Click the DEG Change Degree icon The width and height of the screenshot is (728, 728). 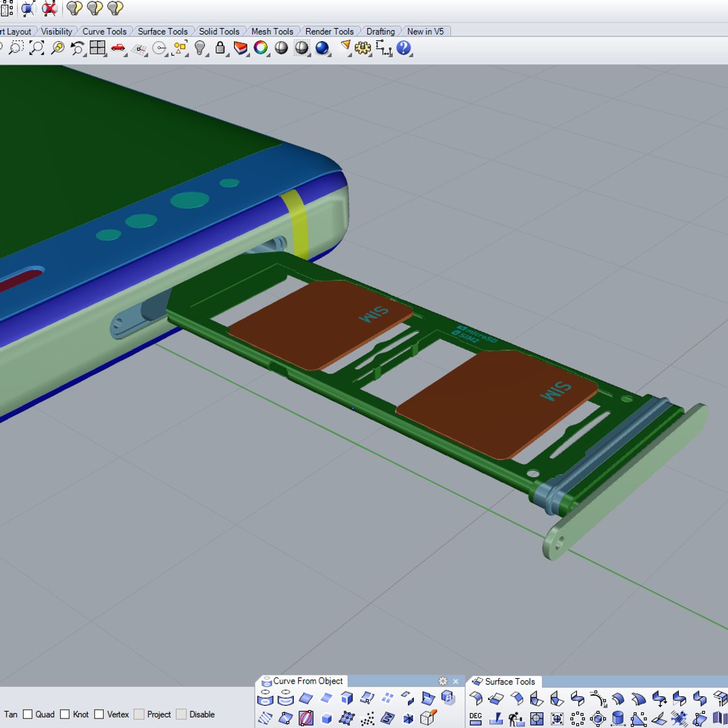click(x=475, y=719)
